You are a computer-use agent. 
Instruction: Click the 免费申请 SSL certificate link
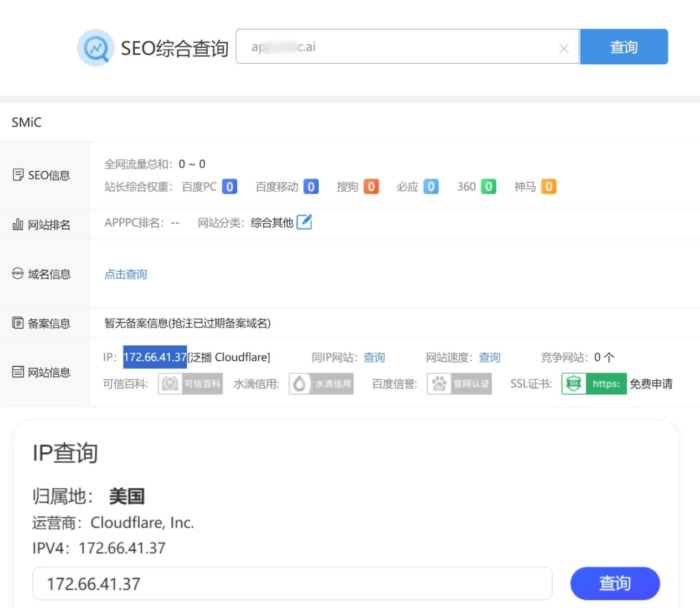[652, 384]
